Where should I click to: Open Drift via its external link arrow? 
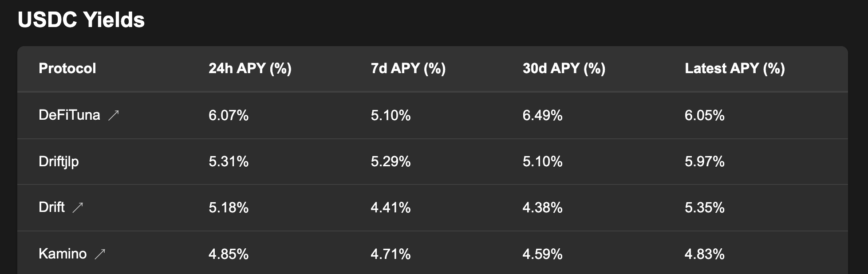78,207
